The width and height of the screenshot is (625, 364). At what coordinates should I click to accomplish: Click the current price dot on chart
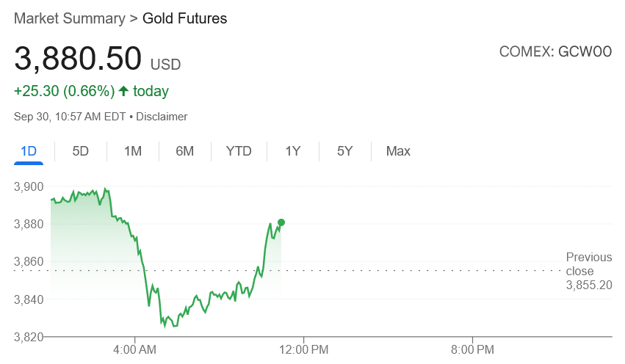281,222
